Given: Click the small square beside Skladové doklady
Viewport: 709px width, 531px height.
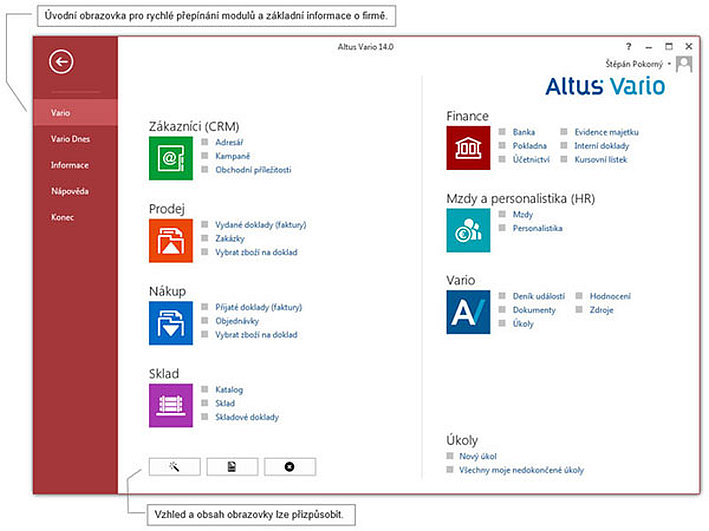Looking at the screenshot, I should [204, 417].
